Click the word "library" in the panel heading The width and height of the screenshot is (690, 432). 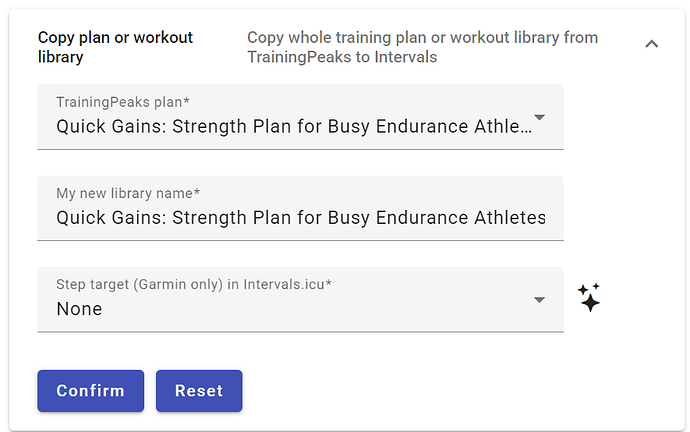click(61, 57)
